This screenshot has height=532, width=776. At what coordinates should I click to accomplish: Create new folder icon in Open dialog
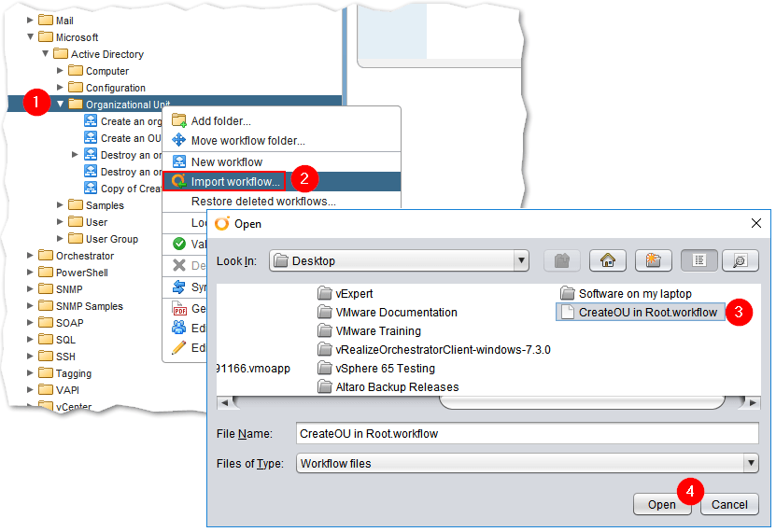coord(654,260)
